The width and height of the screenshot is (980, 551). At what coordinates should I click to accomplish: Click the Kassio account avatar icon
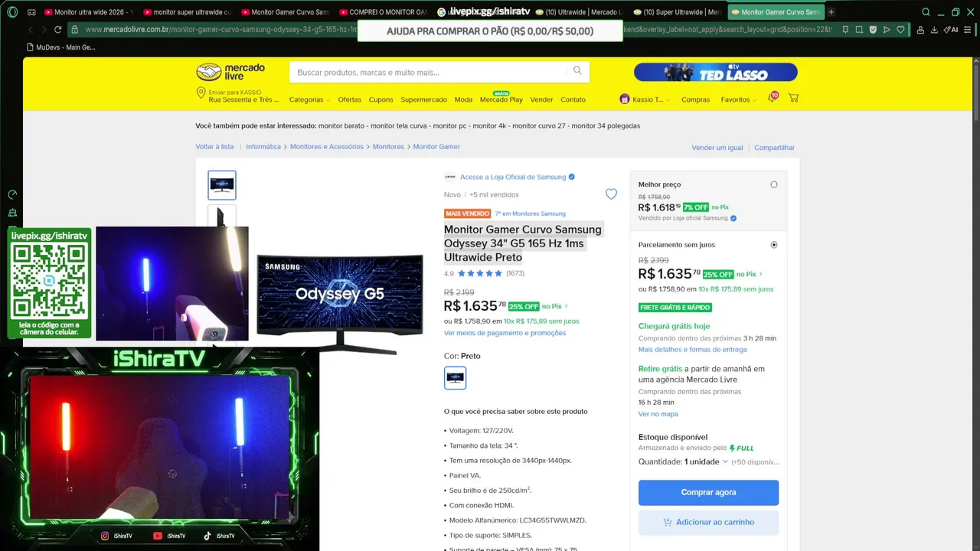coord(625,99)
